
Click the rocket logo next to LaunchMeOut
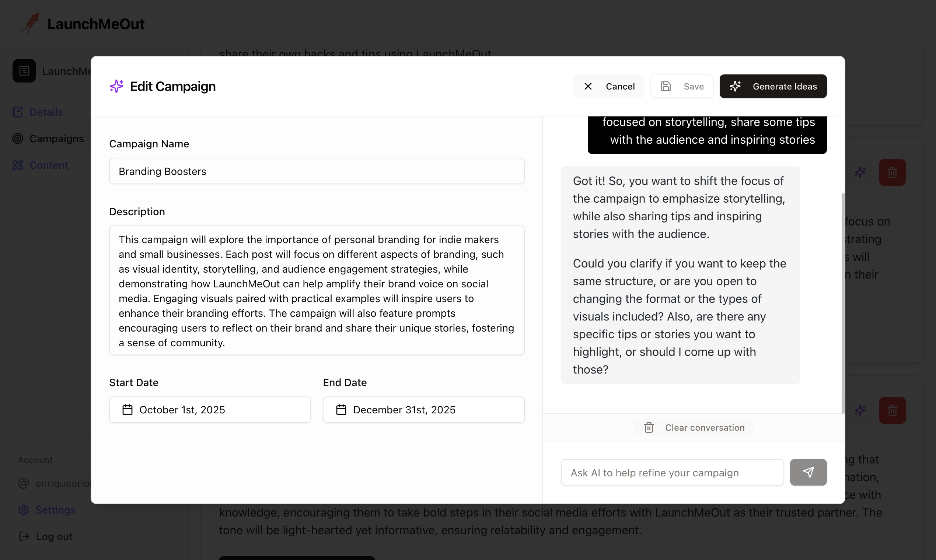[x=29, y=24]
